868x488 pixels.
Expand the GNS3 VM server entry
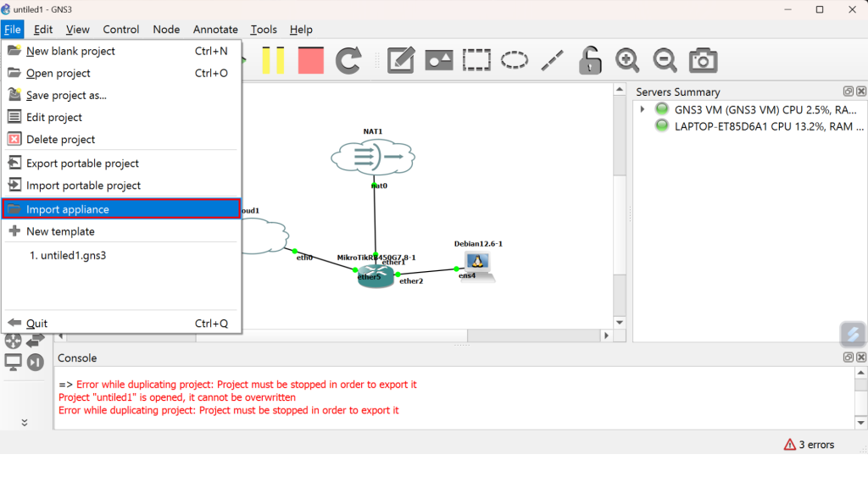(x=643, y=109)
